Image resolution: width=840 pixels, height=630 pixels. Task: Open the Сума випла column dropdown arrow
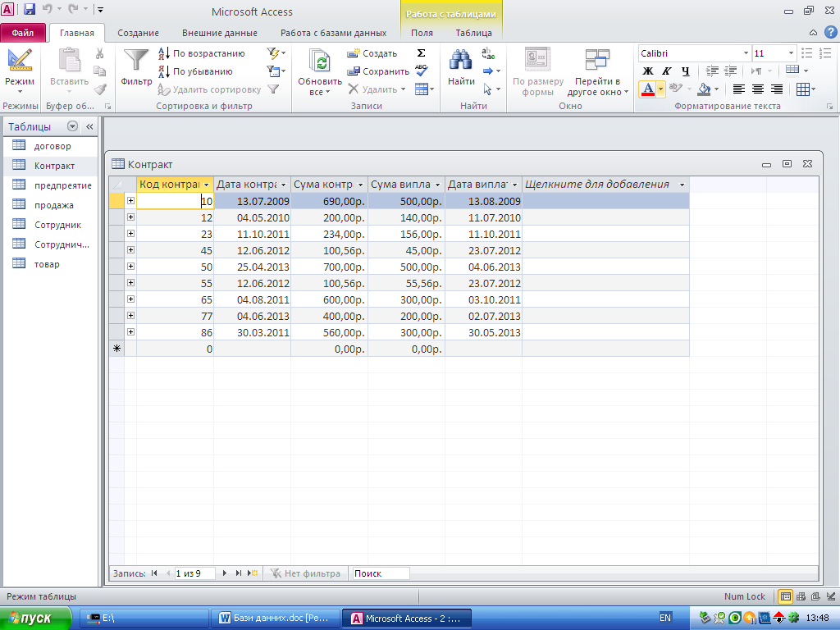tap(438, 185)
